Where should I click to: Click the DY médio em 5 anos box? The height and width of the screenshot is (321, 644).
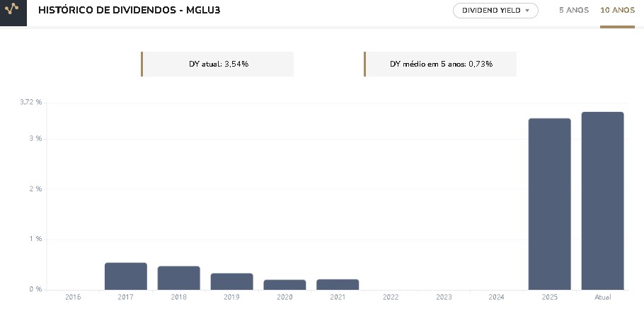441,64
